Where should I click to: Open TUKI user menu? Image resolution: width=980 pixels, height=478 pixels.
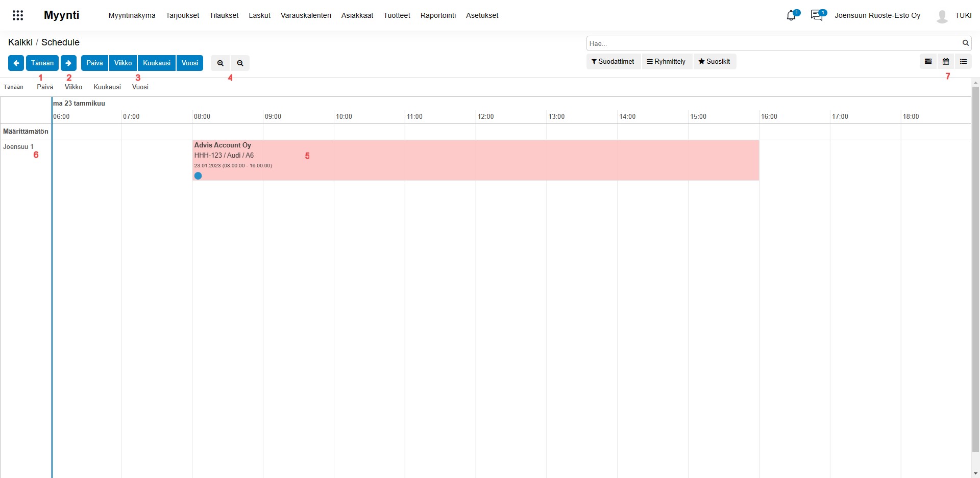963,15
